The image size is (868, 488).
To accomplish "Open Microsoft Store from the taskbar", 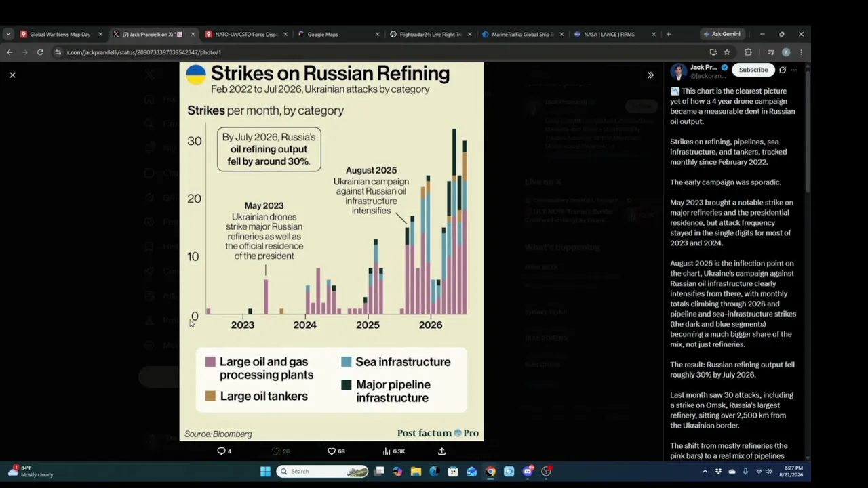I will (453, 472).
